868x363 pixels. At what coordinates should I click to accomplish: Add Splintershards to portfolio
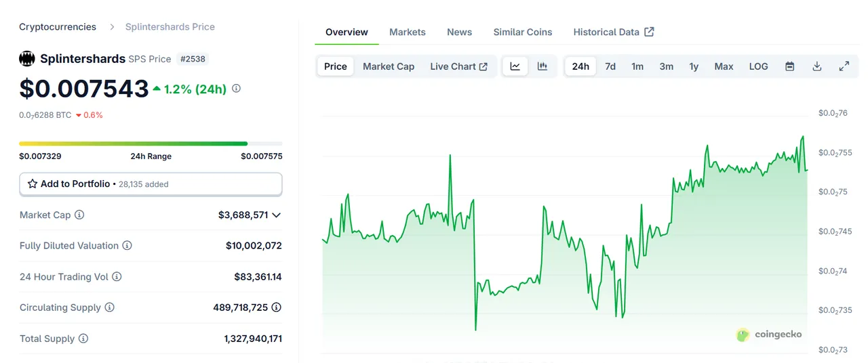click(x=151, y=184)
